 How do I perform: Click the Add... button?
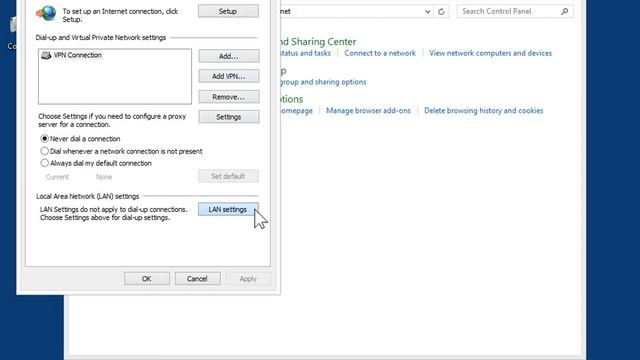[229, 56]
